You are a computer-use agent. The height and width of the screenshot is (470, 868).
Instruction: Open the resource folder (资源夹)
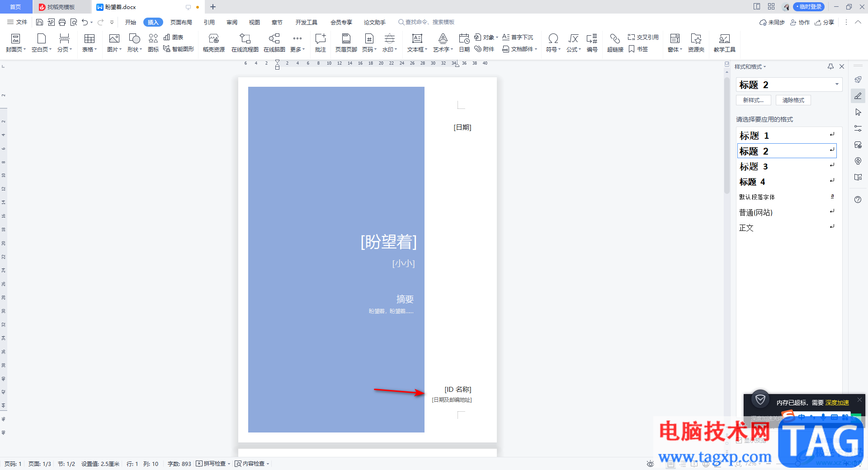pyautogui.click(x=696, y=43)
